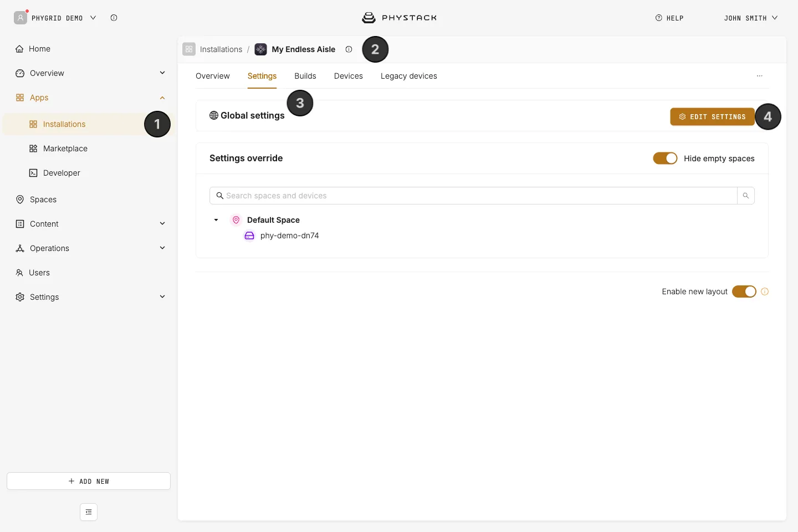Click the Phygrid Demo tenant avatar icon

(x=21, y=18)
